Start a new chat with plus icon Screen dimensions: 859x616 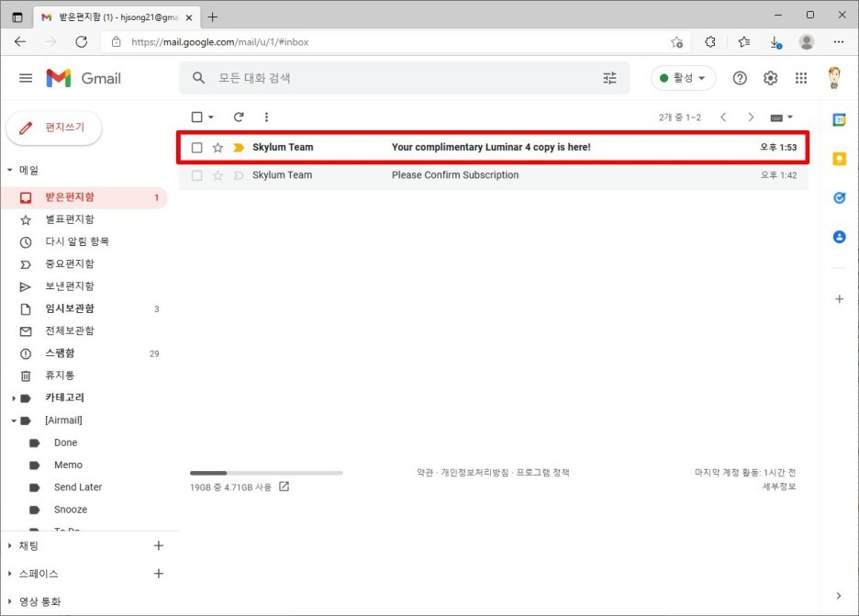159,546
